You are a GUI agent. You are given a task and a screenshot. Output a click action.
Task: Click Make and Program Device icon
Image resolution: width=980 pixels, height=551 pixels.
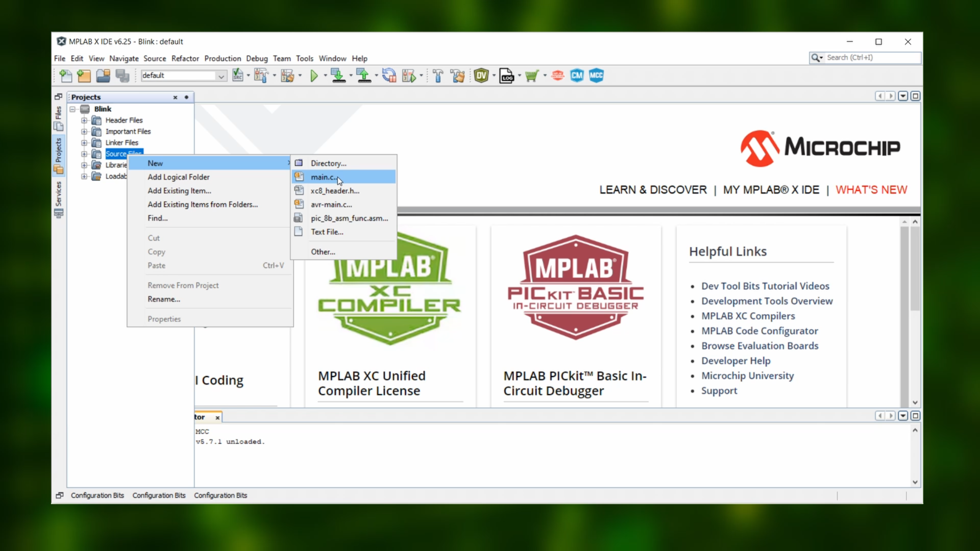pos(338,76)
